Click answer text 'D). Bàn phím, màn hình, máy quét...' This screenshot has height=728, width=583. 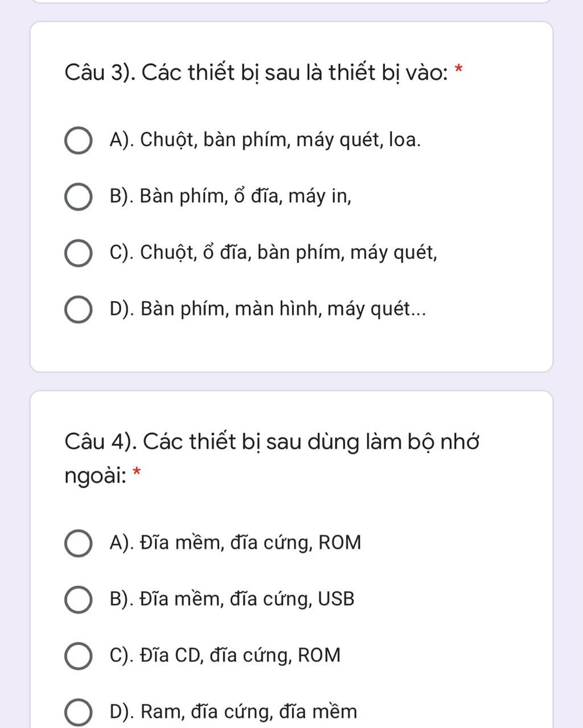pyautogui.click(x=268, y=309)
